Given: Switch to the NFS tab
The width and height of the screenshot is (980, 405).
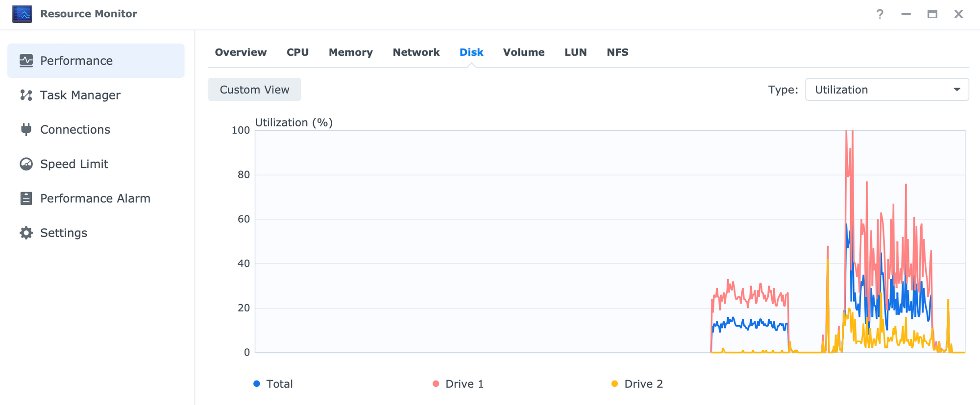Looking at the screenshot, I should pos(617,52).
